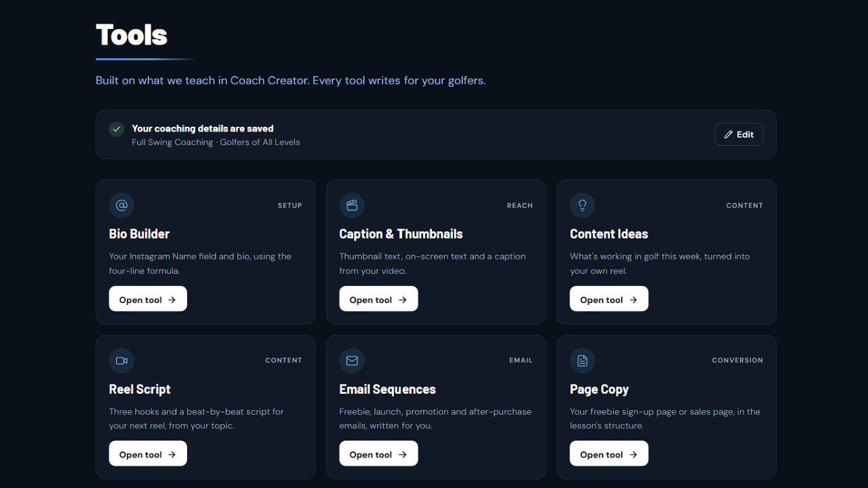The image size is (868, 488).
Task: Click the Page Copy heading
Action: [x=599, y=389]
